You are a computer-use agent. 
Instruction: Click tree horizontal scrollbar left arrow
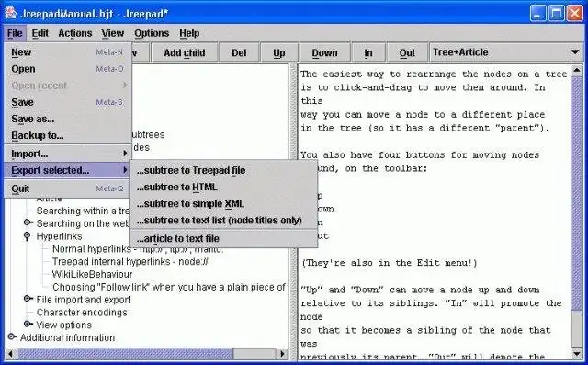click(11, 354)
